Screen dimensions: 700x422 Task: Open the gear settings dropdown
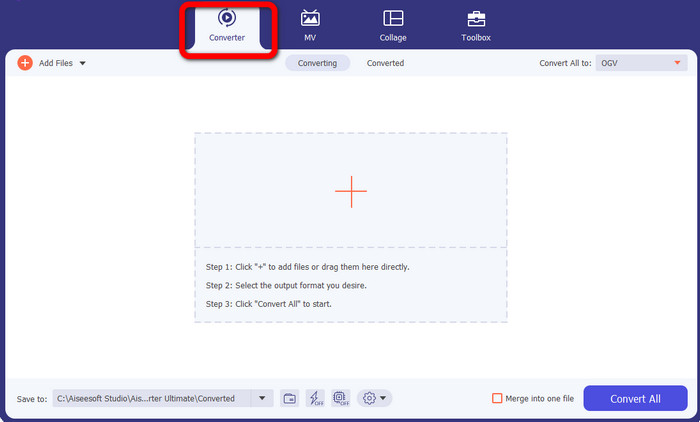374,398
